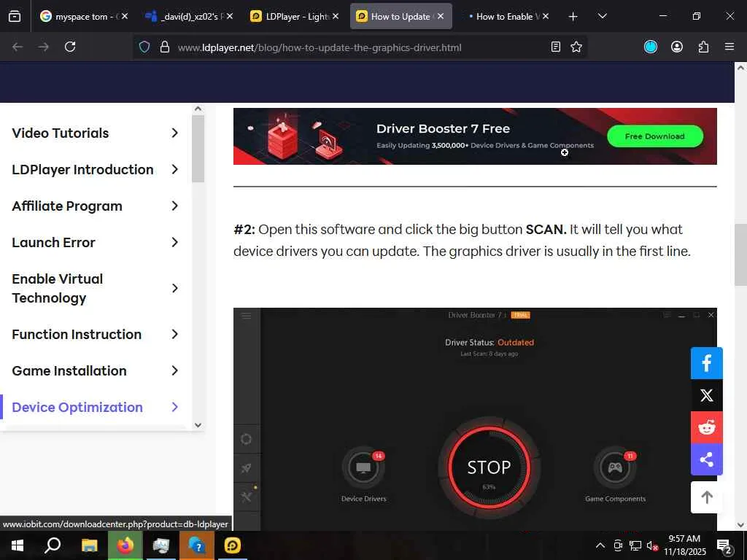Viewport: 747px width, 560px height.
Task: Click the muted volume tray icon
Action: click(652, 545)
